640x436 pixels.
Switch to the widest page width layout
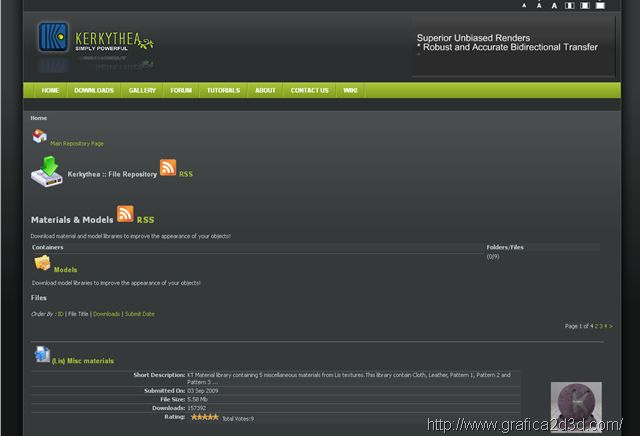pyautogui.click(x=600, y=5)
